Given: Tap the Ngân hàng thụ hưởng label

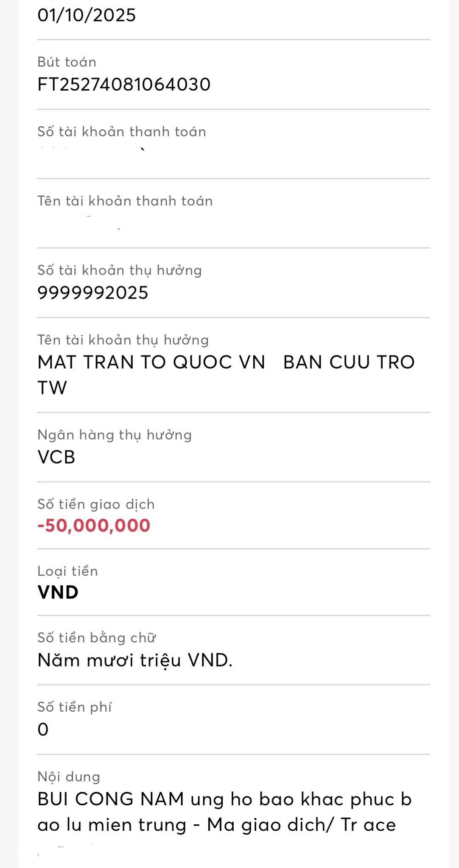Looking at the screenshot, I should click(x=115, y=435).
